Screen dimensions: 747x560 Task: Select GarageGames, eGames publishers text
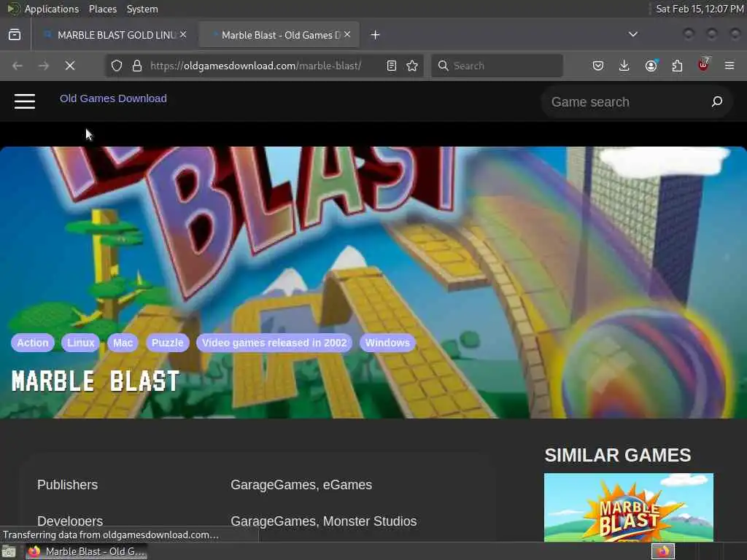[301, 485]
